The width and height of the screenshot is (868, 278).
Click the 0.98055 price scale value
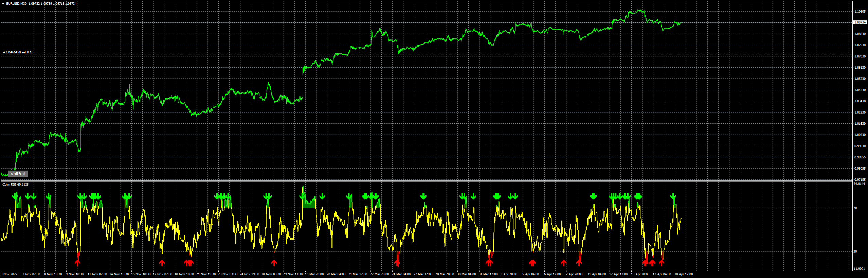click(x=860, y=169)
